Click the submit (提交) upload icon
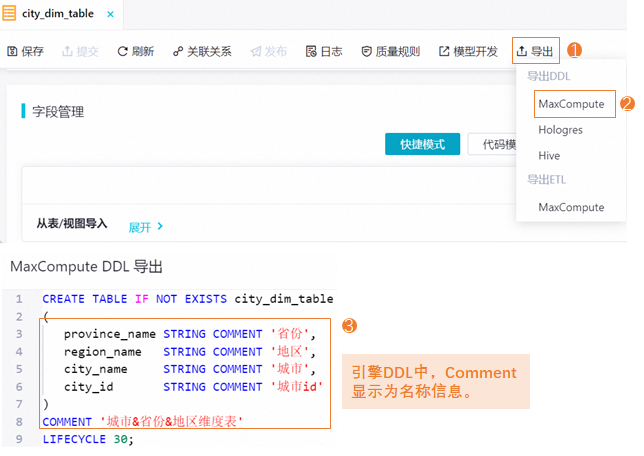The image size is (644, 456). (67, 51)
